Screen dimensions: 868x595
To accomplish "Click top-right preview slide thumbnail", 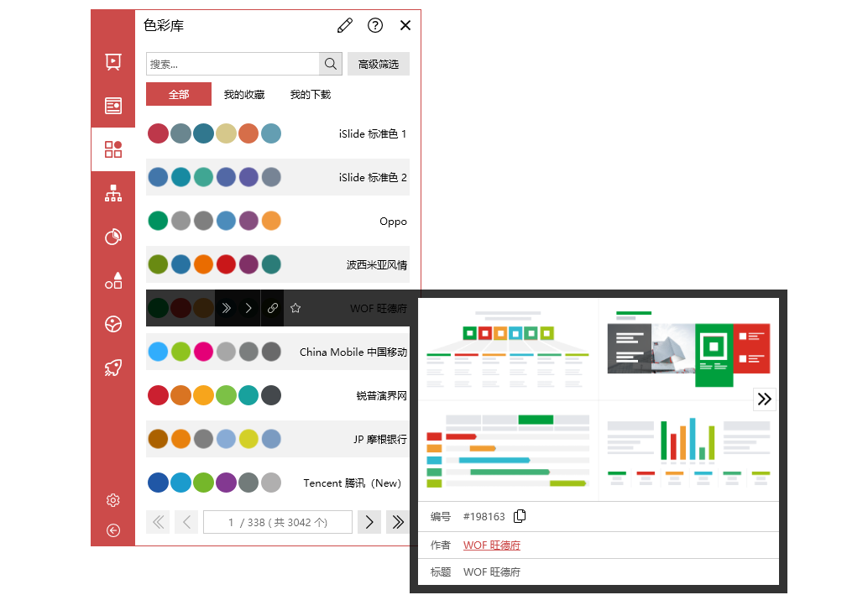I will point(688,350).
